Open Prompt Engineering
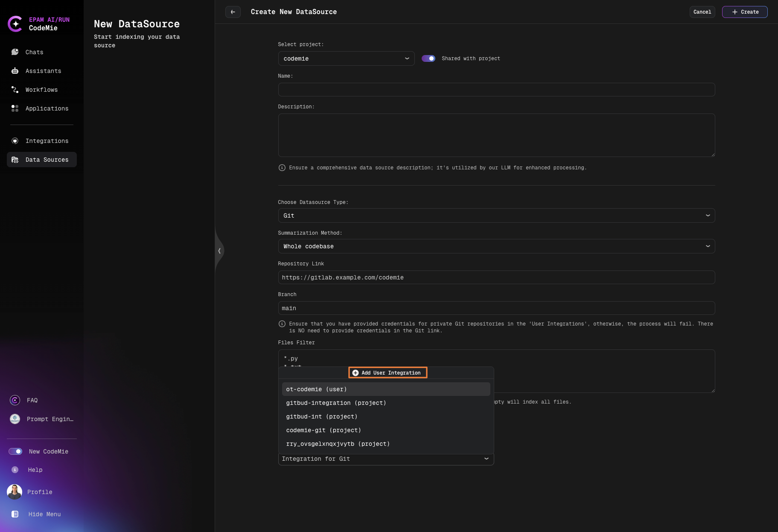The image size is (778, 532). click(x=50, y=419)
